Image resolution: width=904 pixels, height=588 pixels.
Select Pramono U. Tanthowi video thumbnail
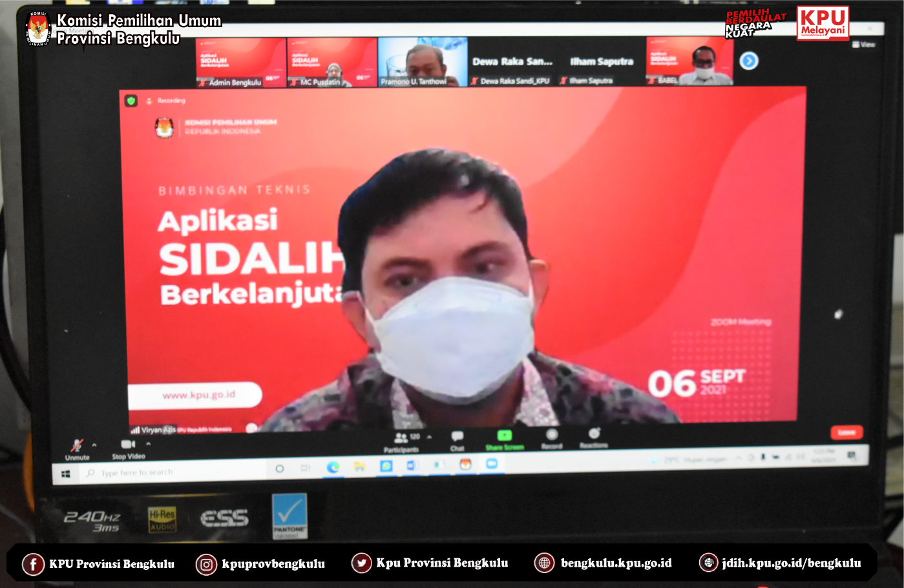coord(422,62)
